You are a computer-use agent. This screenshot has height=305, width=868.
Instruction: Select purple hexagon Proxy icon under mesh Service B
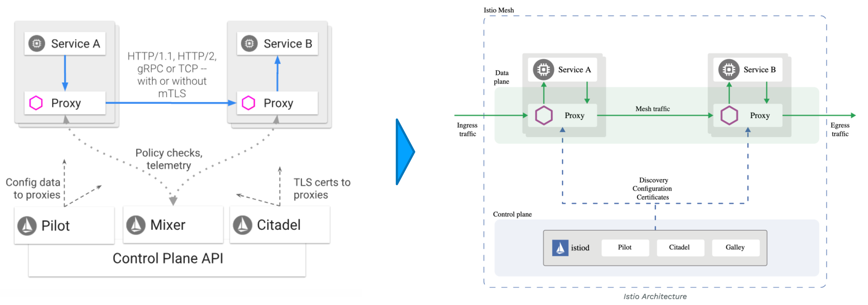coord(729,116)
